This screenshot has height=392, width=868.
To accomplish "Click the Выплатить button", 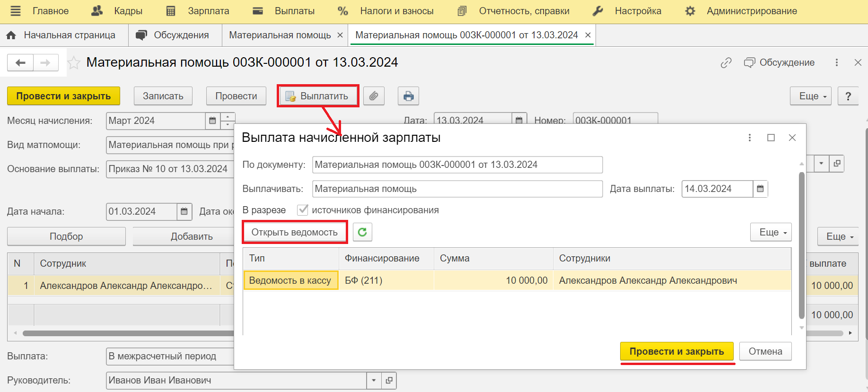I will point(318,96).
